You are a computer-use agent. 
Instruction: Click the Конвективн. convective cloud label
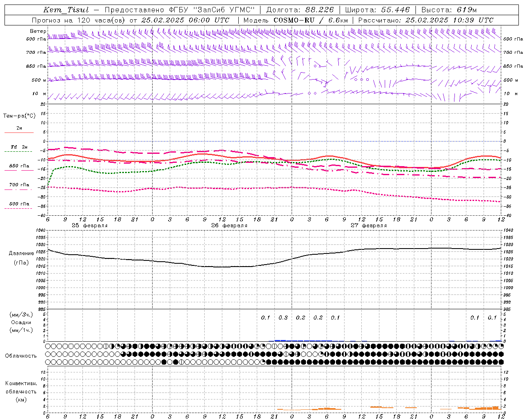21,383
